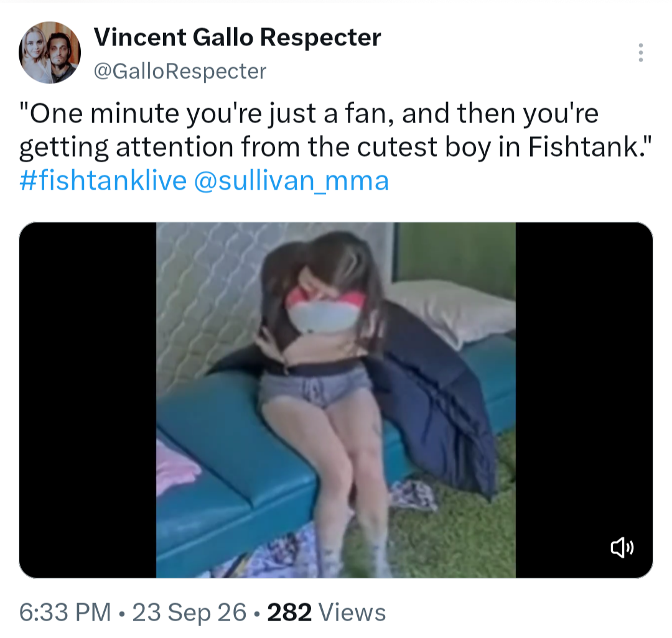This screenshot has height=638, width=672.
Task: Click the left black bar of the video
Action: (x=88, y=400)
